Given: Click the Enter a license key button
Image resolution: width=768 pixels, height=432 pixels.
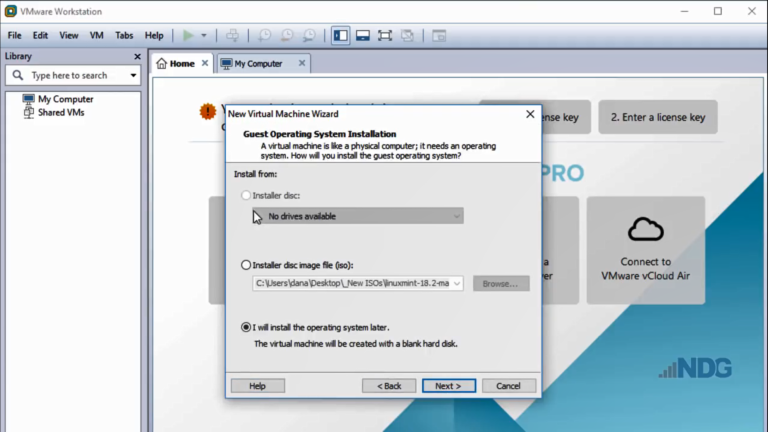Looking at the screenshot, I should tap(658, 117).
